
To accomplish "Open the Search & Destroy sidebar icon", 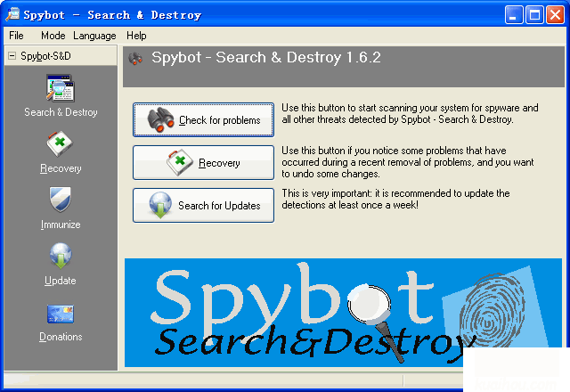I will (60, 88).
